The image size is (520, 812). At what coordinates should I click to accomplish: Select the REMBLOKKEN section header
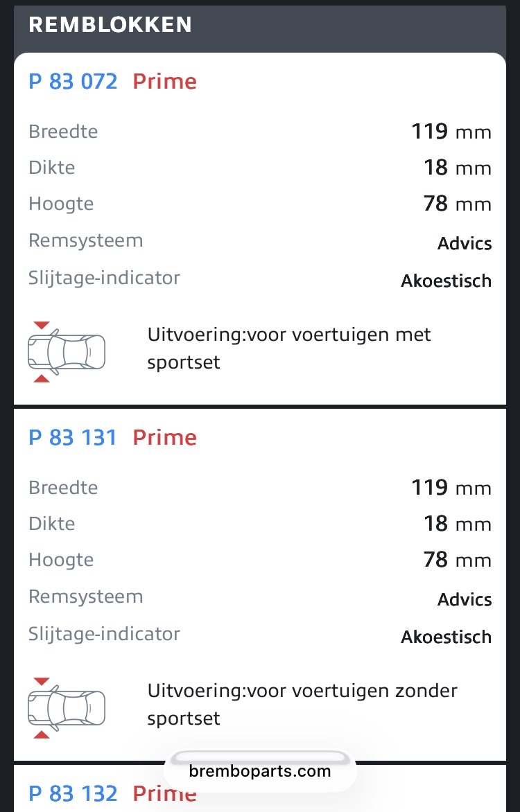tap(110, 25)
